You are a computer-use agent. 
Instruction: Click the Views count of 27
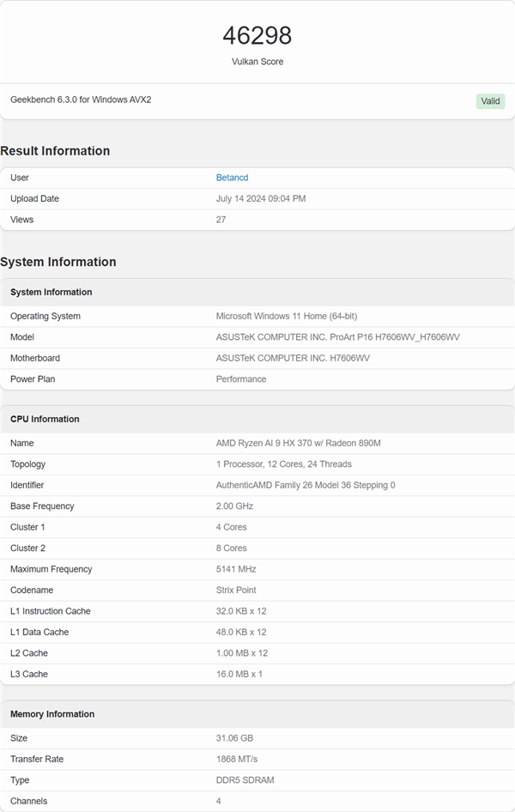point(221,220)
